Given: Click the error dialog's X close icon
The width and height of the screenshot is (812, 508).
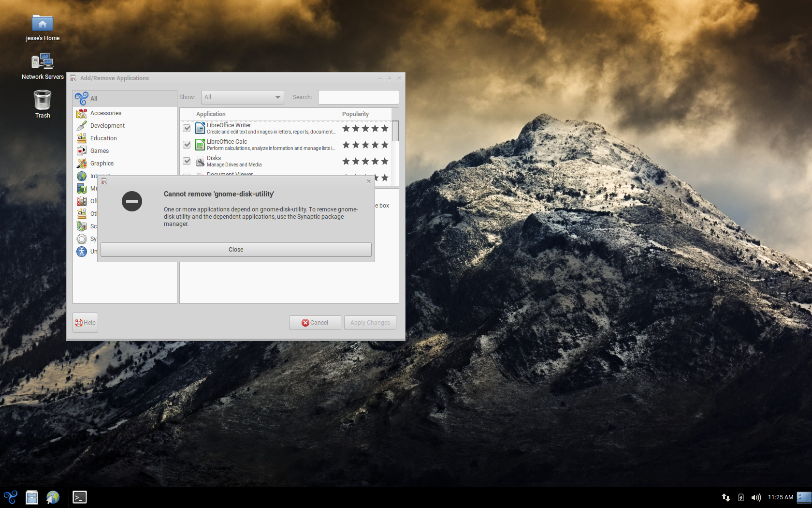Looking at the screenshot, I should (369, 181).
